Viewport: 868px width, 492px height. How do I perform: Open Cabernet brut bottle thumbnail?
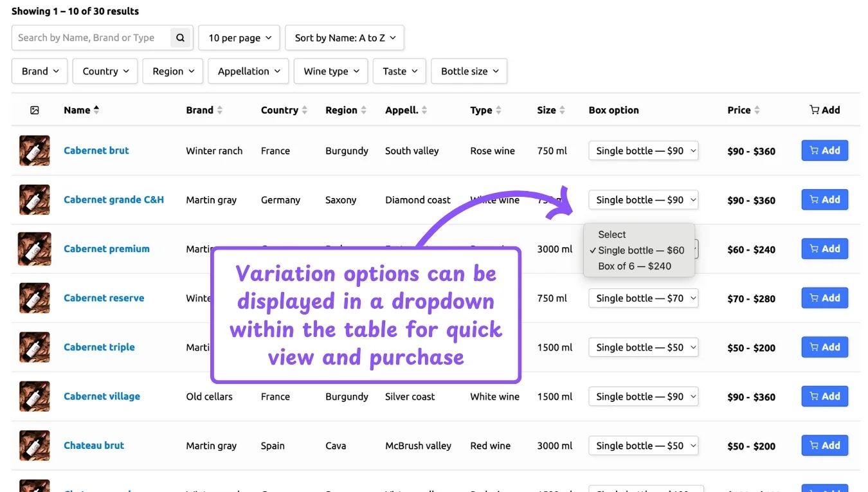(x=35, y=150)
